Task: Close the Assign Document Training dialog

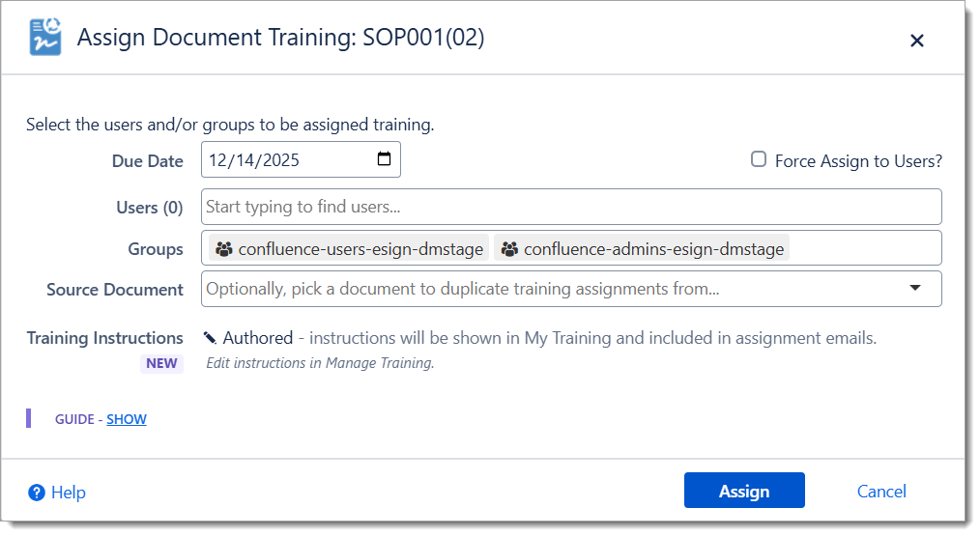Action: point(917,41)
